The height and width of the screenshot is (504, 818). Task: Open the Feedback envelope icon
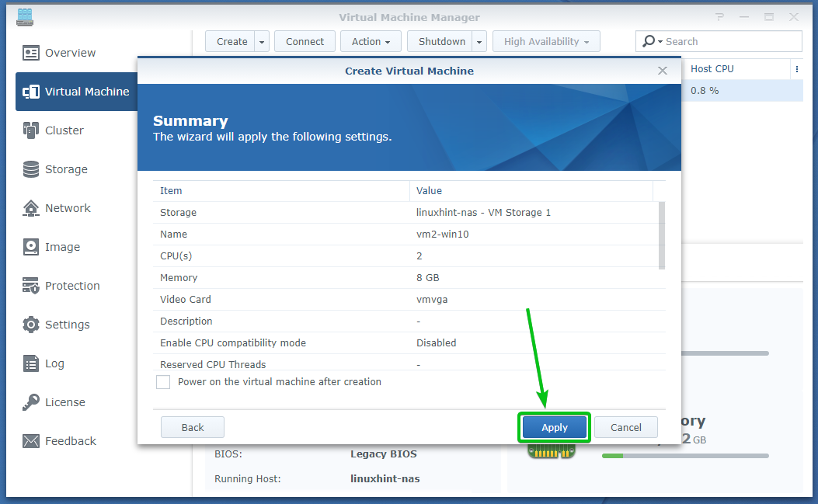pos(31,441)
